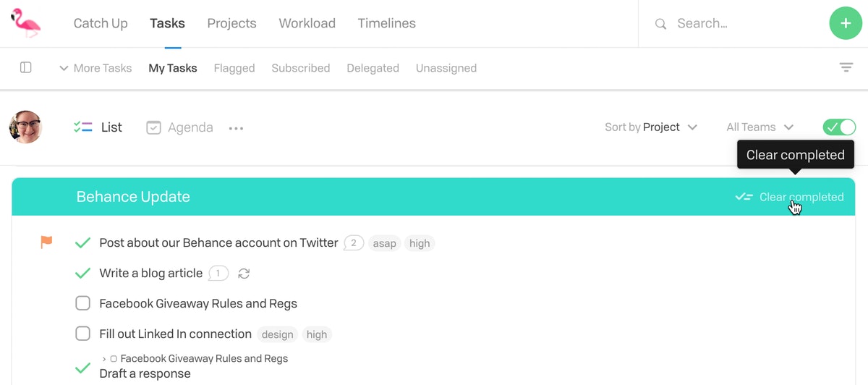Viewport: 868px width, 385px height.
Task: Show Unassigned tasks
Action: point(446,68)
